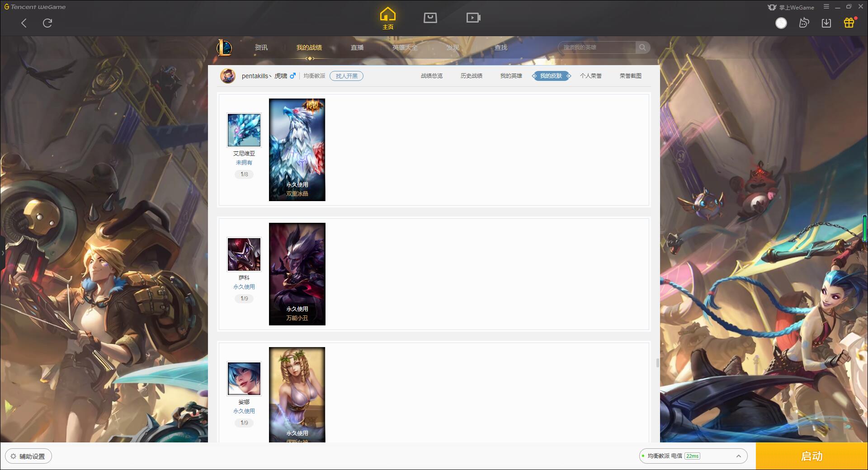
Task: Click the 均衡教派 server label by username
Action: click(x=314, y=76)
